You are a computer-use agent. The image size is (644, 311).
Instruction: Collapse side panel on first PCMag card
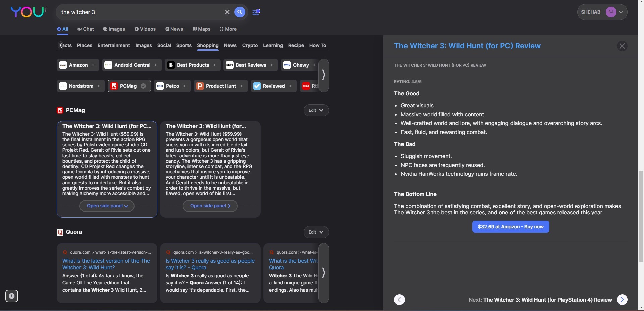tap(107, 206)
